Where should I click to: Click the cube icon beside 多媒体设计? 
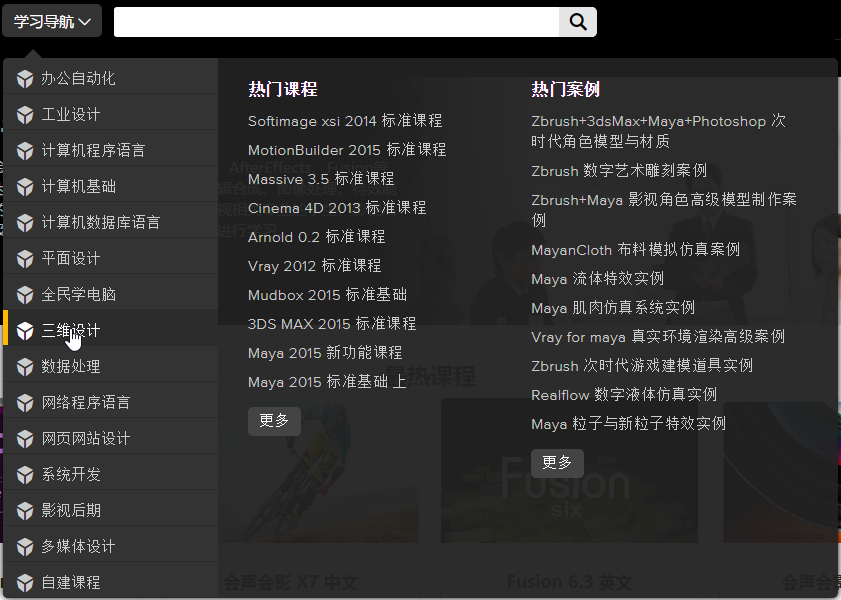25,546
